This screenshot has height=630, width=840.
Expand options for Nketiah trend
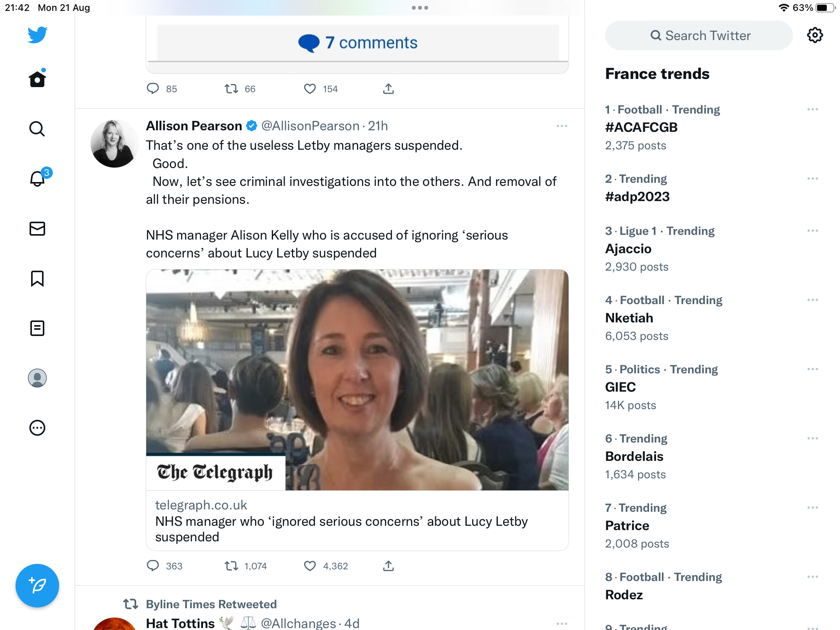[x=812, y=300]
